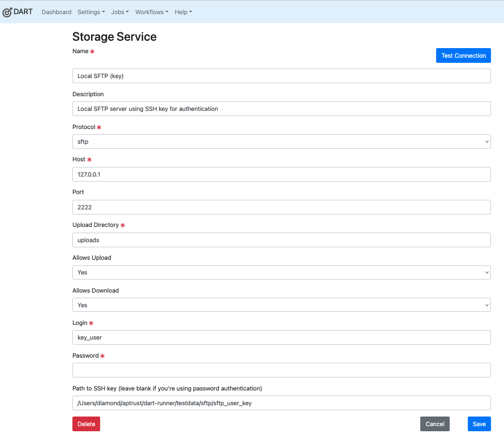
Task: Save the storage service configuration
Action: pos(479,423)
